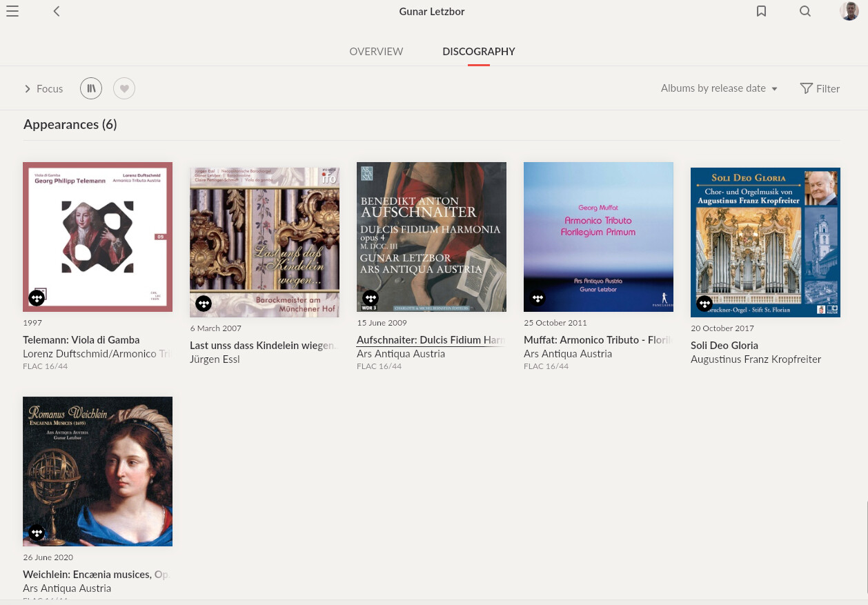This screenshot has height=605, width=868.
Task: Open Last unss dass Kindelein wiegen cover
Action: pos(264,242)
